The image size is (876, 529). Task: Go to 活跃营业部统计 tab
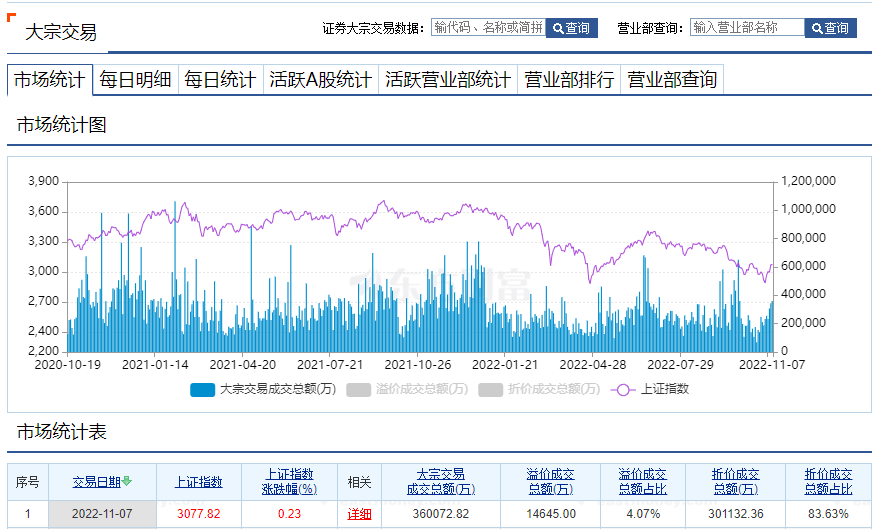tap(447, 80)
